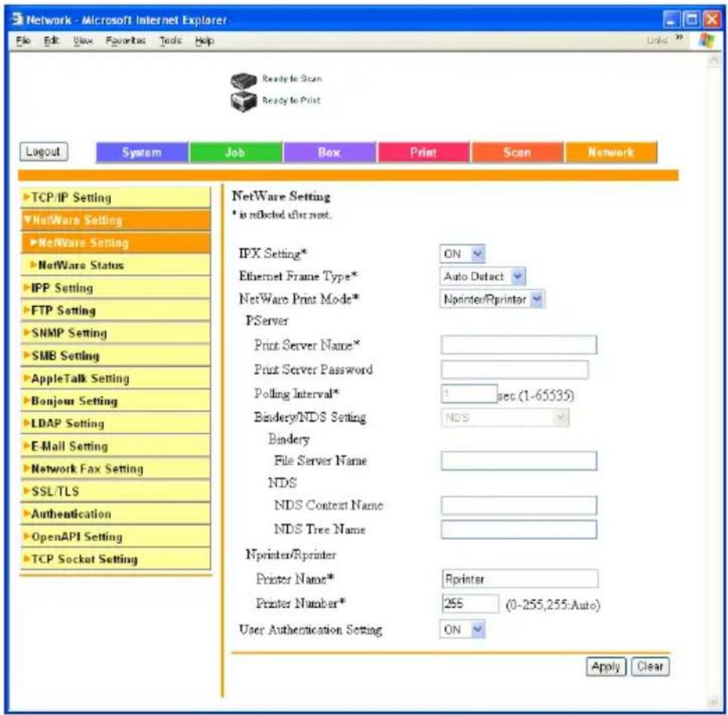Click the Ready to Print printer icon
The width and height of the screenshot is (728, 715).
coord(243,101)
